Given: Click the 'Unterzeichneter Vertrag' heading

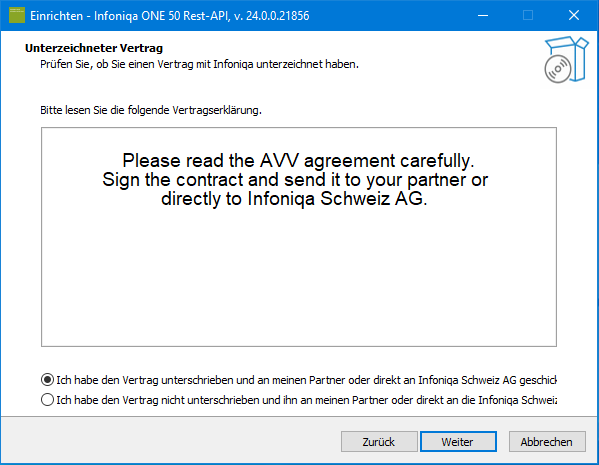Looking at the screenshot, I should (x=94, y=48).
